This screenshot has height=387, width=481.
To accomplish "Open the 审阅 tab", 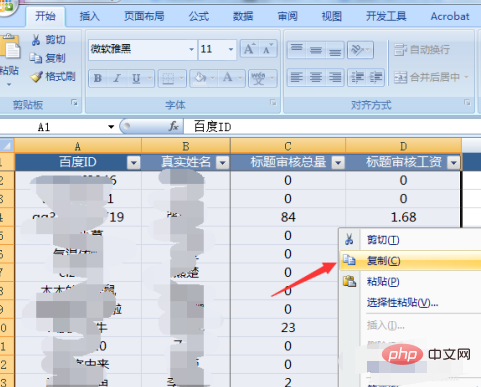I will click(x=287, y=16).
